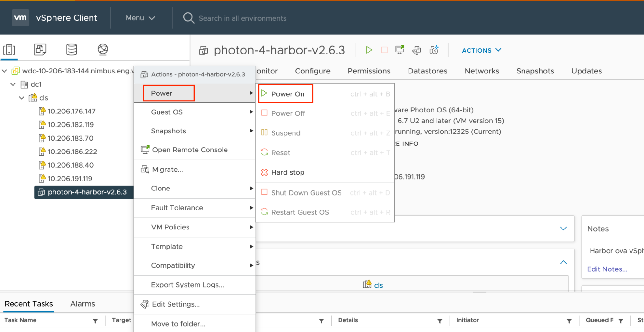This screenshot has height=332, width=644.
Task: Switch to the Permissions tab
Action: pos(369,71)
